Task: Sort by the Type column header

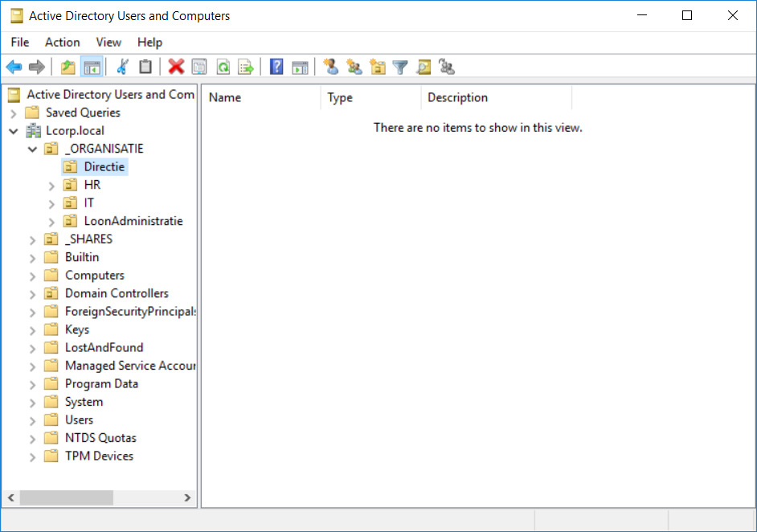Action: click(370, 97)
